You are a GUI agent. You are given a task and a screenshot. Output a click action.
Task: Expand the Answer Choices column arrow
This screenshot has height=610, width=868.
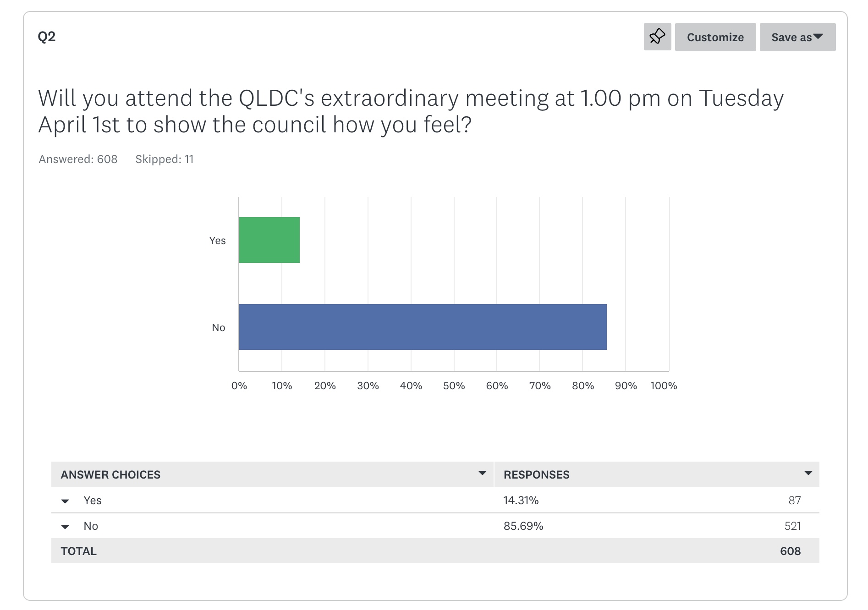click(482, 473)
